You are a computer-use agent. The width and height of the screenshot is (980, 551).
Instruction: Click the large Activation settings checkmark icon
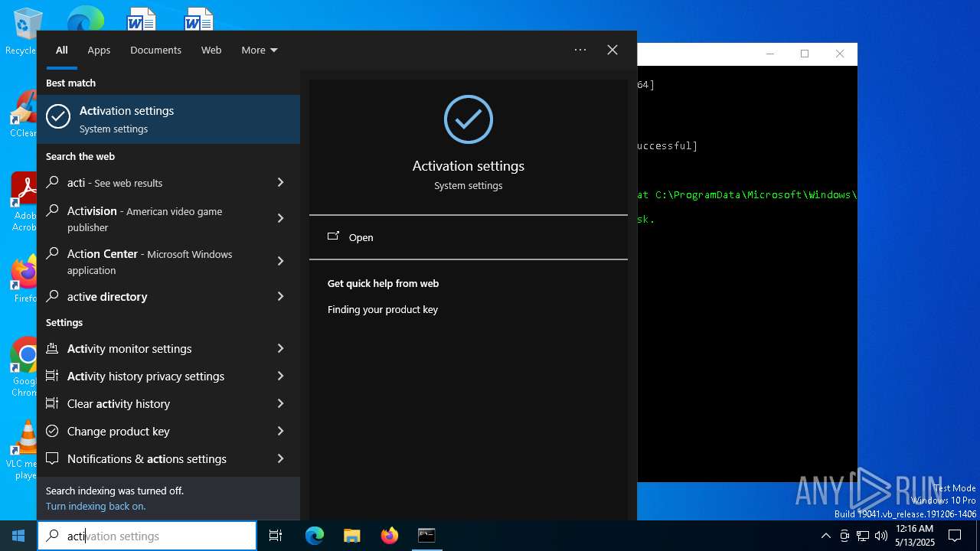[x=469, y=119]
